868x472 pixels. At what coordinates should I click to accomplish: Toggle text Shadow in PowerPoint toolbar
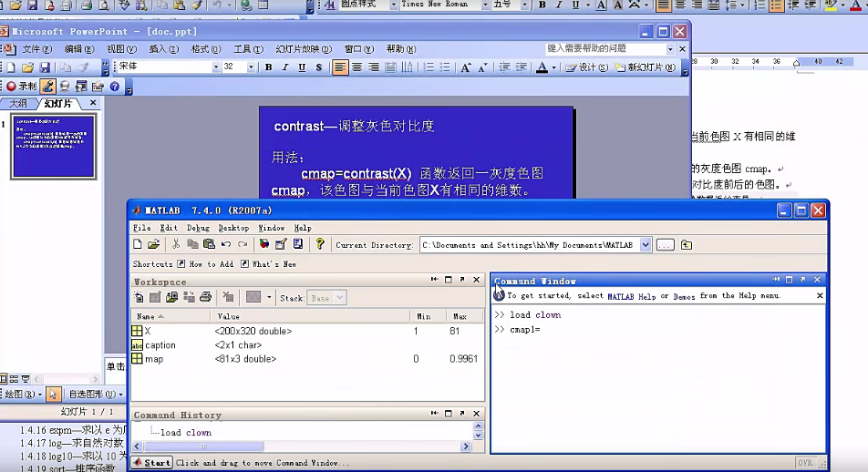pos(319,67)
